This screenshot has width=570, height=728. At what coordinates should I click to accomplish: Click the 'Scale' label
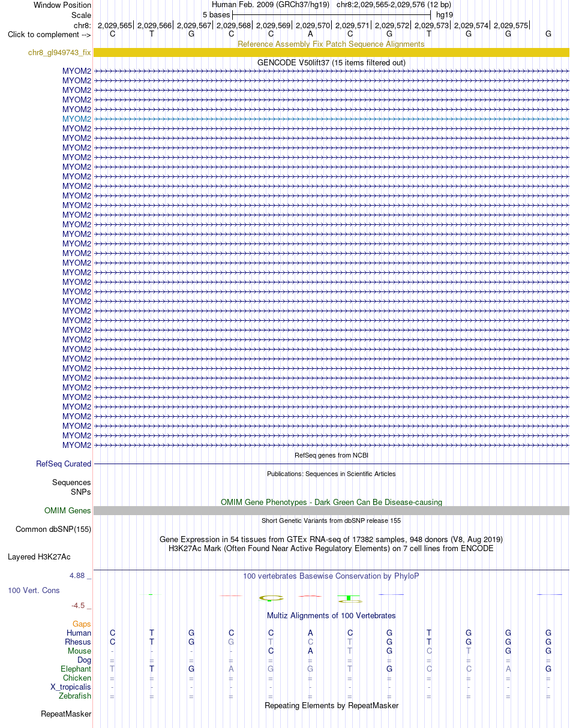(x=81, y=15)
